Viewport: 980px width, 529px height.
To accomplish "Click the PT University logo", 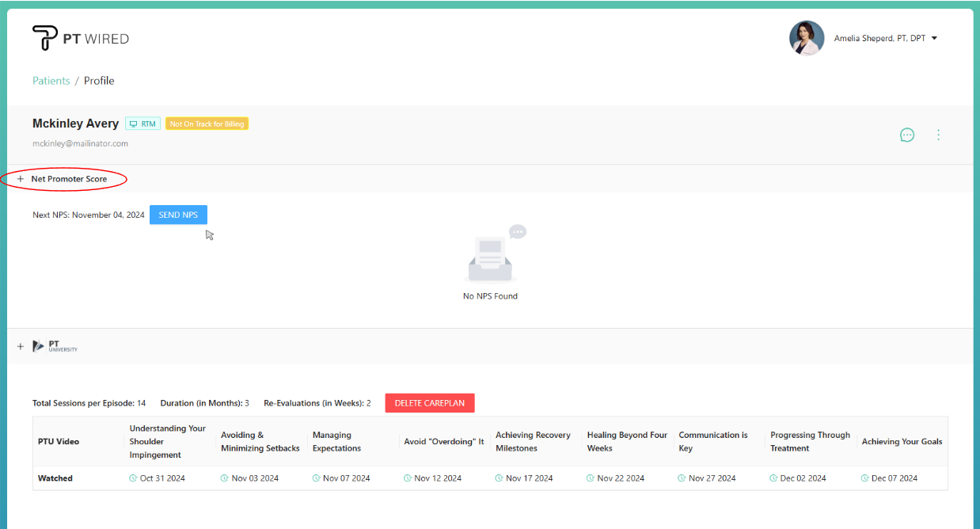I will (x=55, y=346).
